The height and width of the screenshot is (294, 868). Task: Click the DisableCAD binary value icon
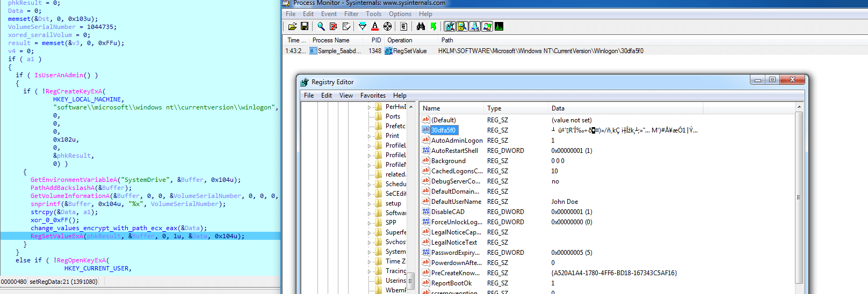[x=426, y=211]
